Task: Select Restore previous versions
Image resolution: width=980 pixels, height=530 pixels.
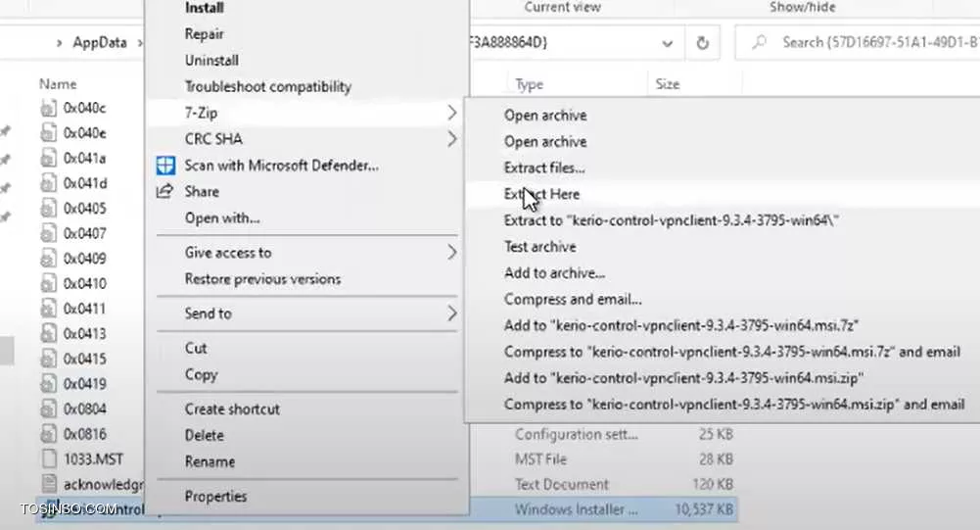Action: pos(262,278)
